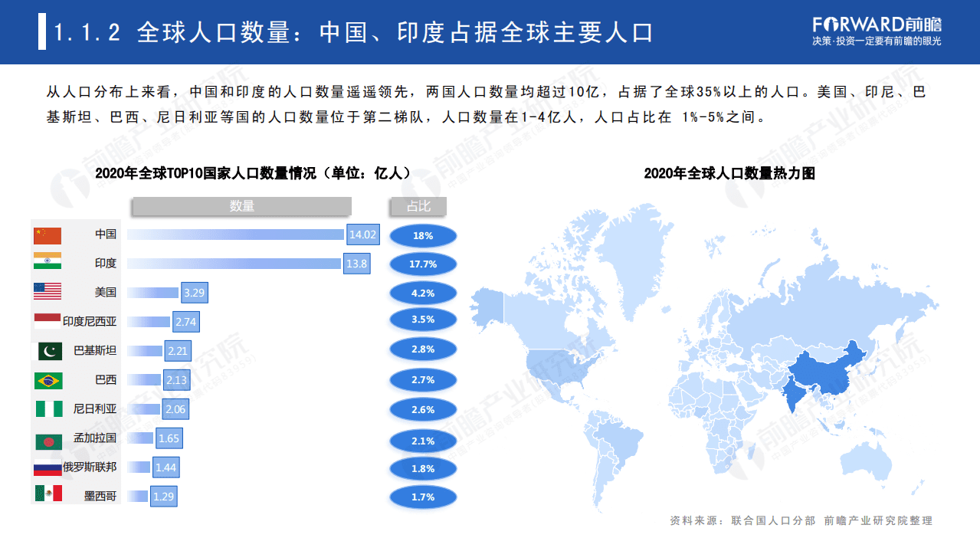Click the 2020年全球人口数量热力图 title

tap(731, 173)
